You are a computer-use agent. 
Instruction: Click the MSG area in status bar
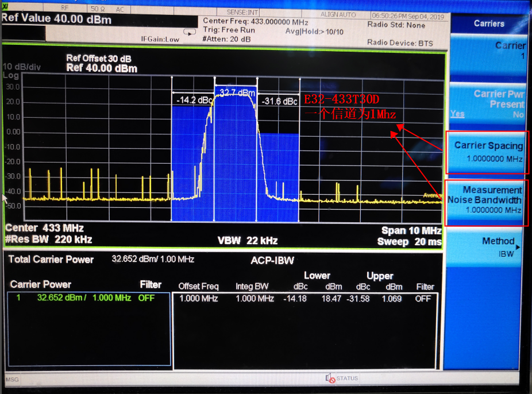pyautogui.click(x=12, y=379)
